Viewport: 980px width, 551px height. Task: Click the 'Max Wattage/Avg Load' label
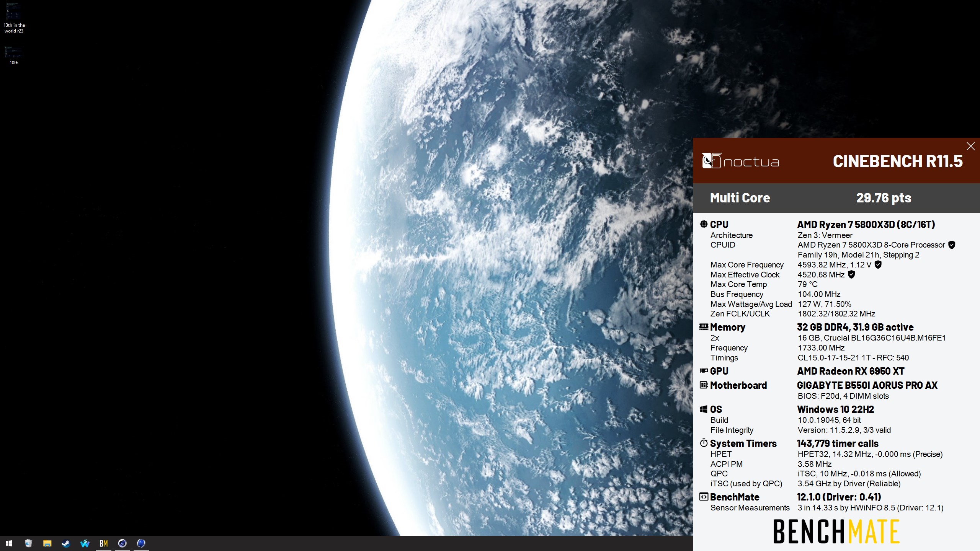coord(751,304)
